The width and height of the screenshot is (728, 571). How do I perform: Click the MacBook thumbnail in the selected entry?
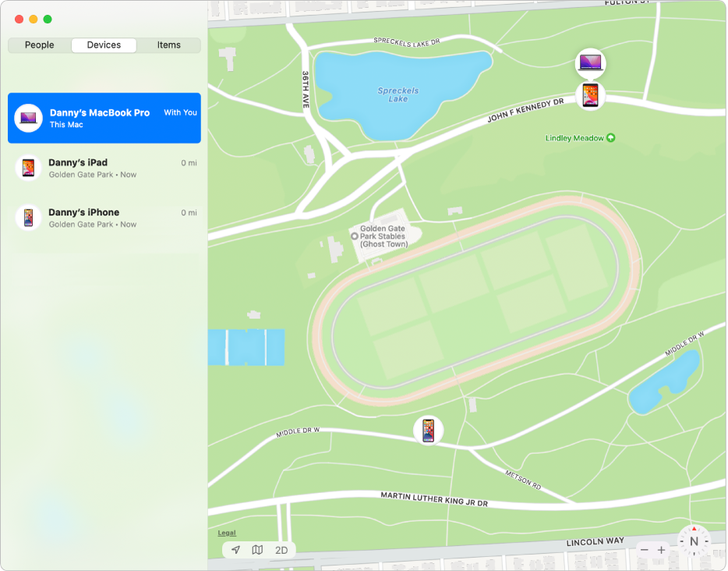pos(29,118)
